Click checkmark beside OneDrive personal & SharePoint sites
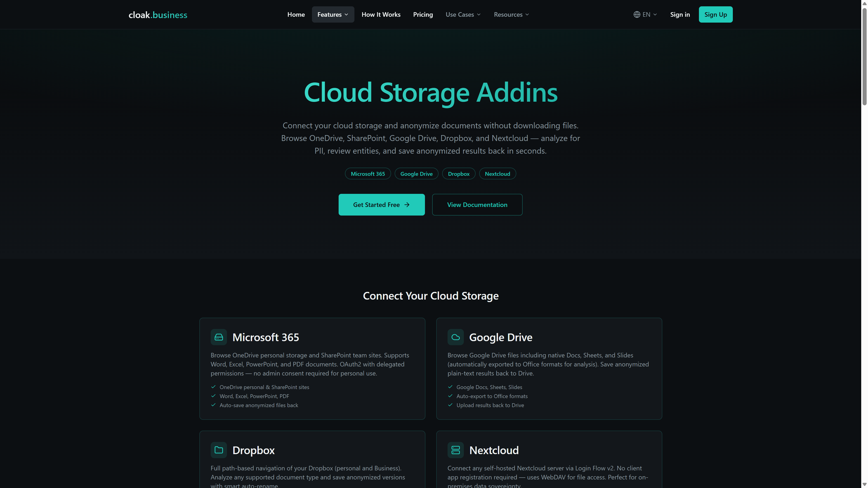This screenshot has height=488, width=868. (x=213, y=387)
